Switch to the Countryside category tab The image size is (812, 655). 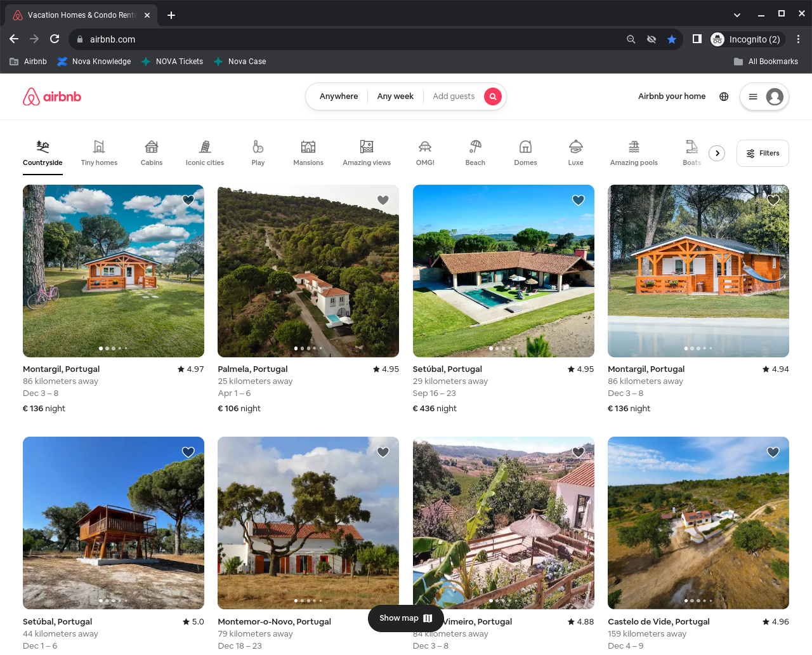tap(43, 153)
